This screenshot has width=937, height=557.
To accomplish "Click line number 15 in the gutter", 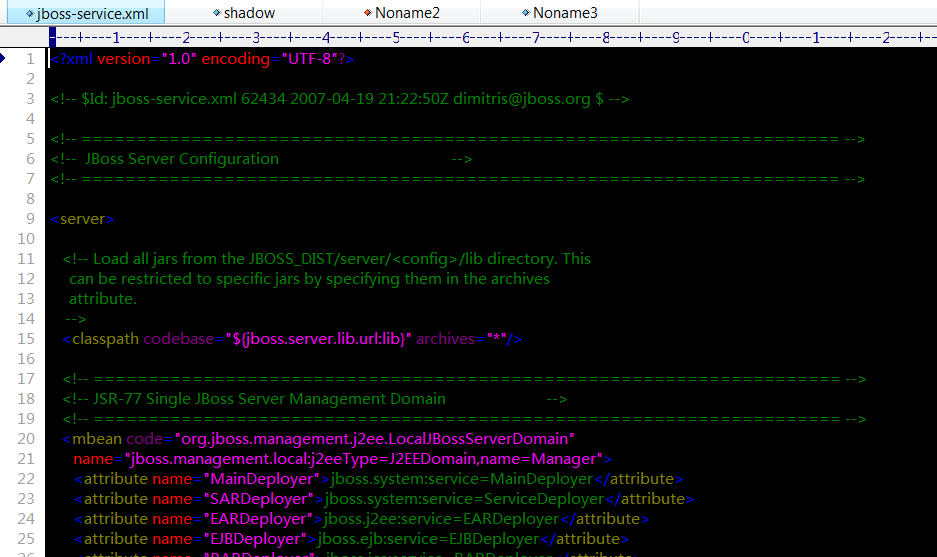I will pyautogui.click(x=26, y=338).
